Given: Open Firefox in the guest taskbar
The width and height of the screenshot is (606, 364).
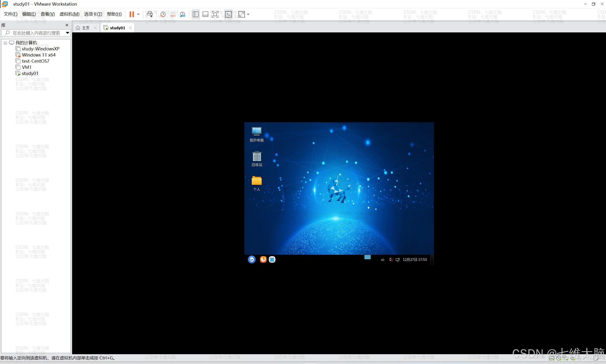Looking at the screenshot, I should click(x=263, y=259).
